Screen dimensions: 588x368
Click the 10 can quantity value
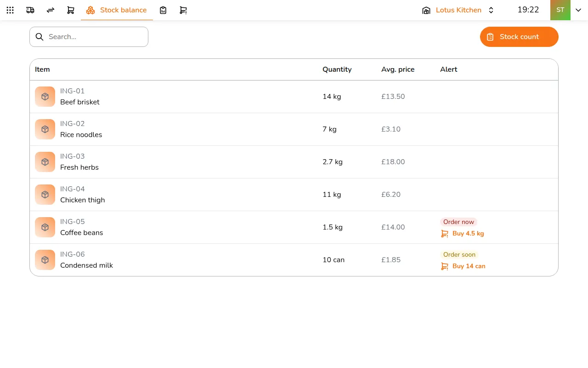334,260
